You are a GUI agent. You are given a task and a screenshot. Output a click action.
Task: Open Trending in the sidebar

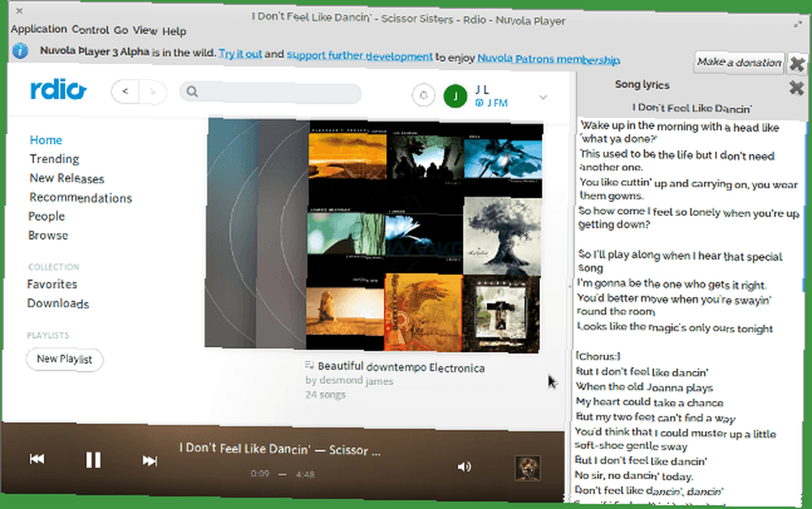tap(54, 159)
